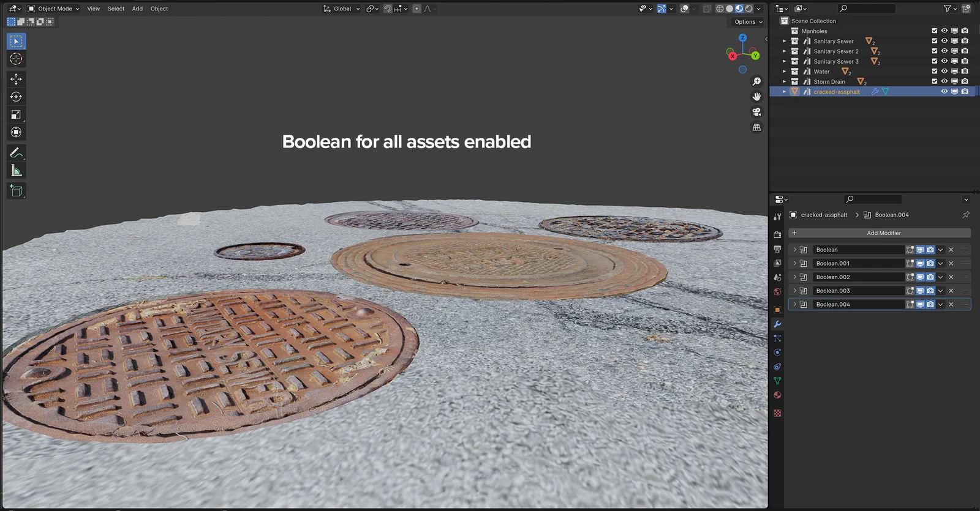Viewport: 980px width, 511px height.
Task: Open the Tool properties tab
Action: [777, 217]
